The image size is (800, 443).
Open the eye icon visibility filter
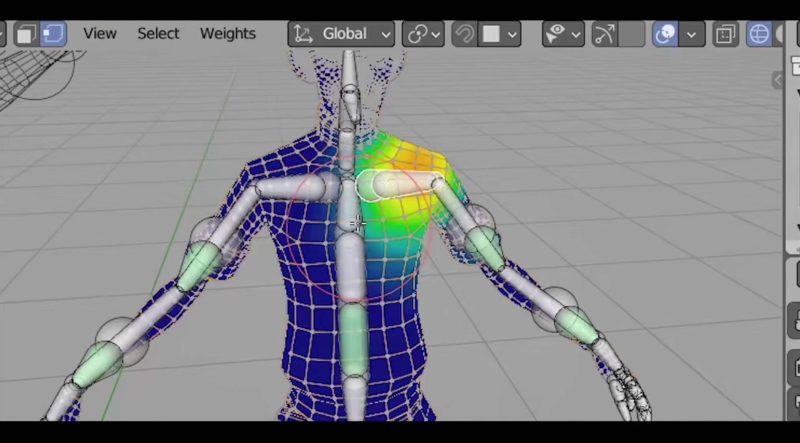pyautogui.click(x=563, y=34)
